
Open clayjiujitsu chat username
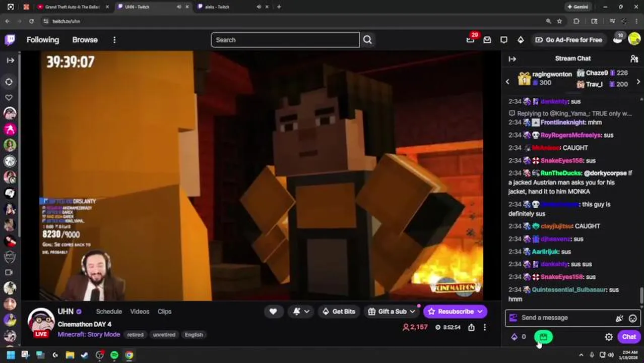[x=557, y=226]
